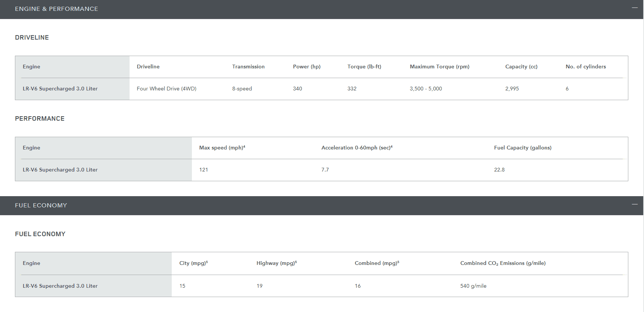
Task: Collapse the Engine & Performance section with the minus icon
Action: (x=635, y=8)
